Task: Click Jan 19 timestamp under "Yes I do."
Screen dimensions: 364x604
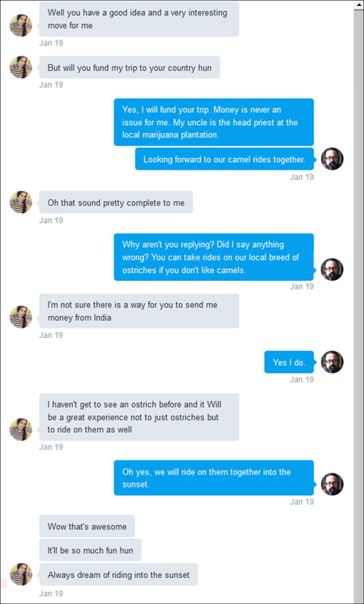Action: 302,379
